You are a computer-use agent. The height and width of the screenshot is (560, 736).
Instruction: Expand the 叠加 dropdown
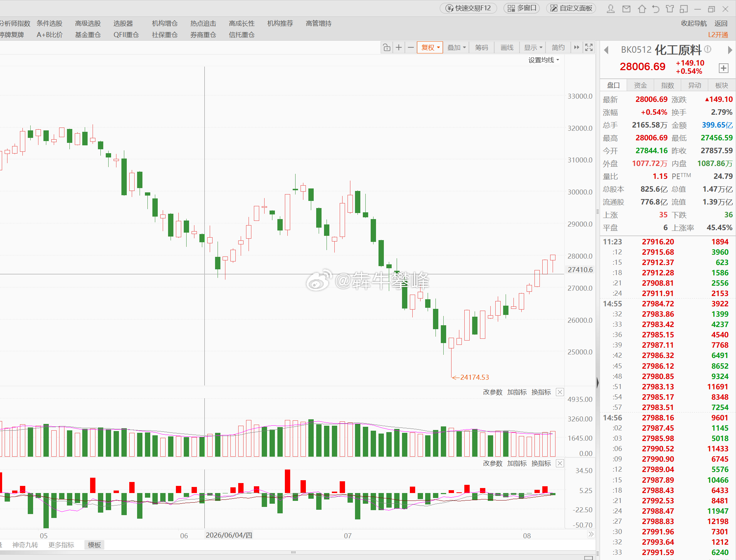tap(456, 47)
